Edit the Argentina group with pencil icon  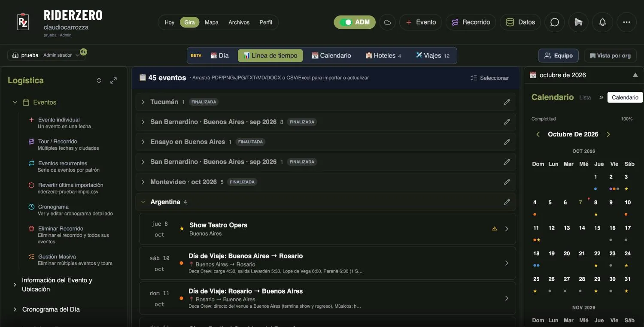pyautogui.click(x=507, y=202)
